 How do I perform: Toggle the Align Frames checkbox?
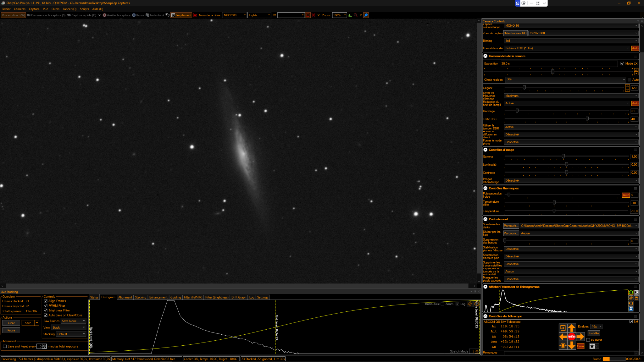(46, 301)
